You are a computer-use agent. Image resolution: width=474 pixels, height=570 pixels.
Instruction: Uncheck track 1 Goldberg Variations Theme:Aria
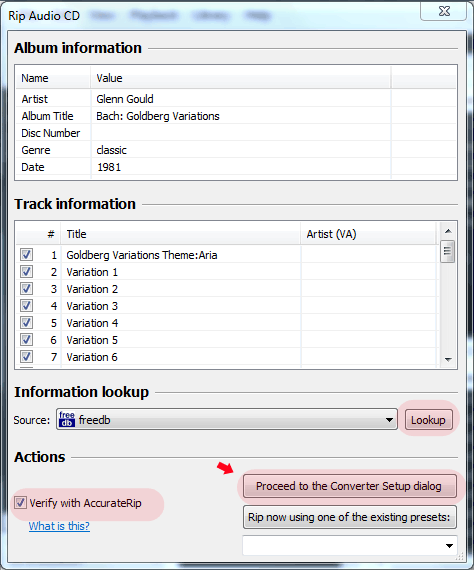tap(26, 254)
